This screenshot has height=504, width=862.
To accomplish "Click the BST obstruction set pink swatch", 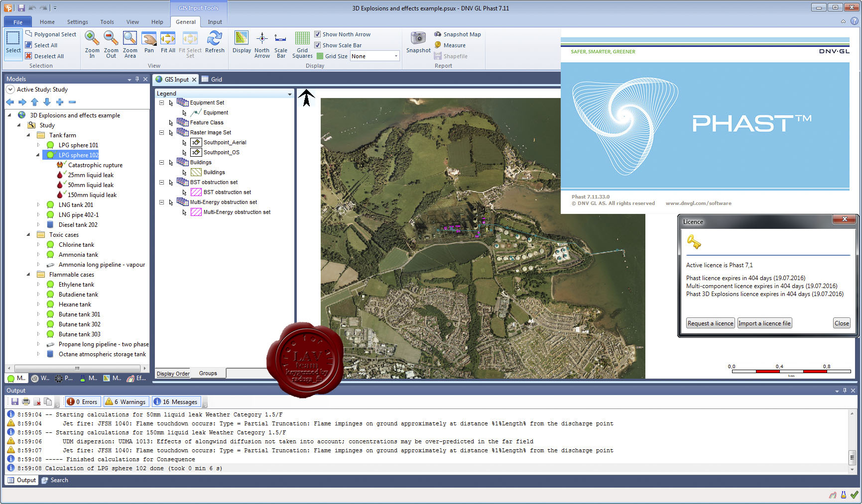I will click(x=196, y=192).
